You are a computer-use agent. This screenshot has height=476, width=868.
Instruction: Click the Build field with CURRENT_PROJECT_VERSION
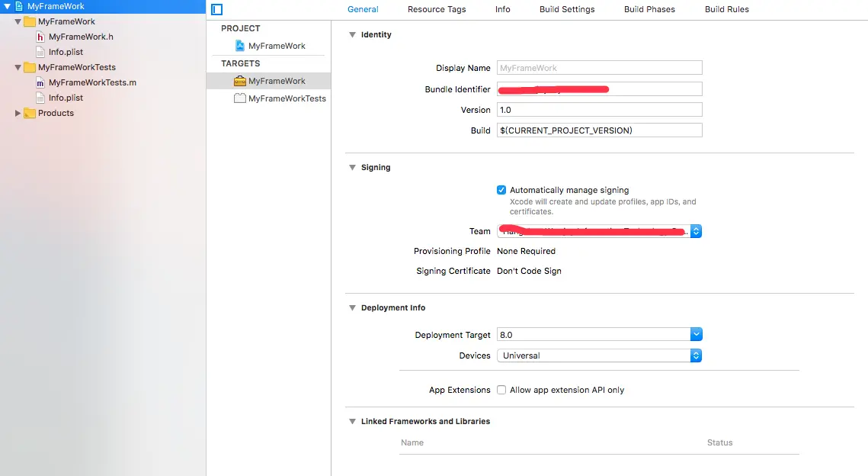600,130
